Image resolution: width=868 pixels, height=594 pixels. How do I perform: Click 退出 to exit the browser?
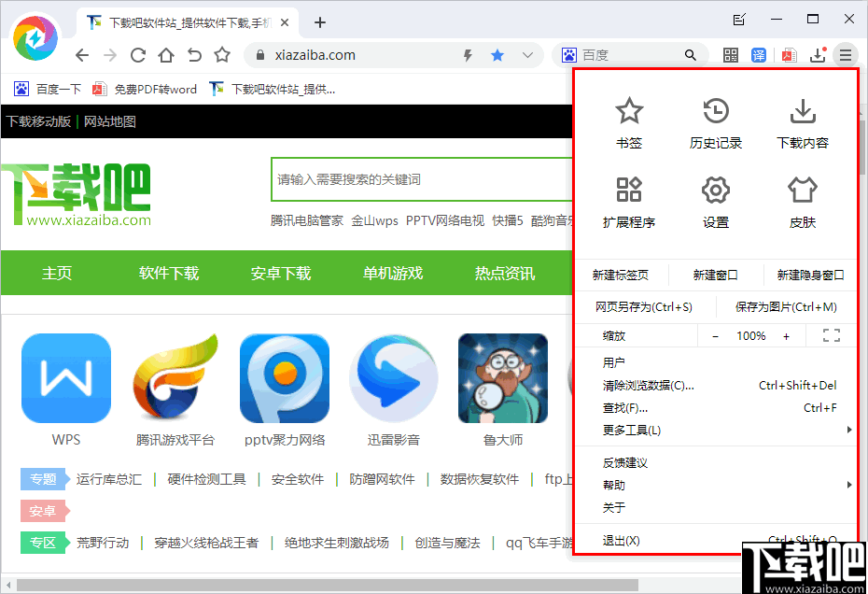619,540
